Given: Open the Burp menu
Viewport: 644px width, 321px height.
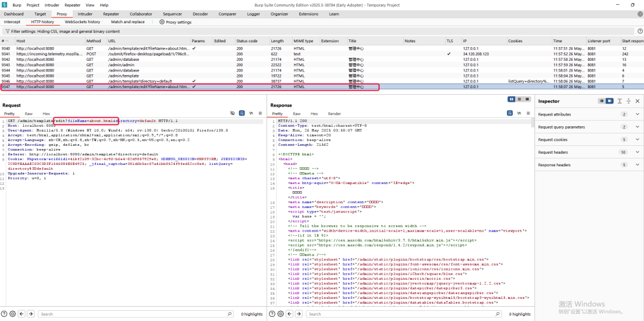Looking at the screenshot, I should tap(17, 5).
